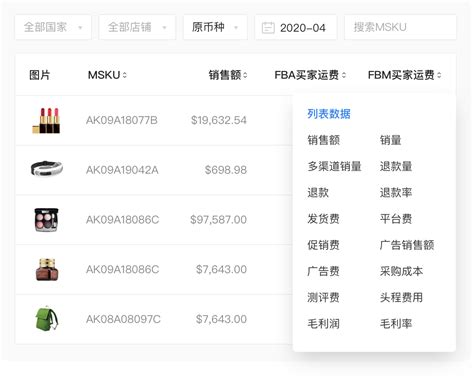Open the 全部店铺 store dropdown
The image size is (474, 379).
tap(137, 27)
